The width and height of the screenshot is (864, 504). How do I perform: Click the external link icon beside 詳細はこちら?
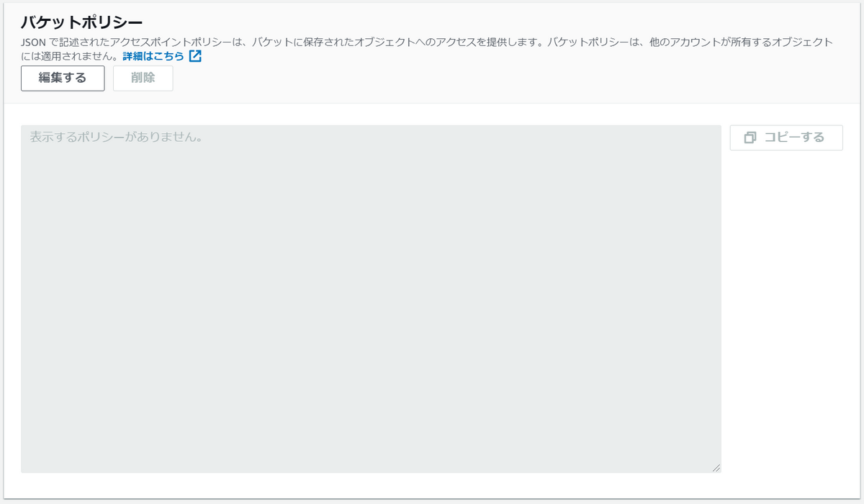pyautogui.click(x=195, y=56)
